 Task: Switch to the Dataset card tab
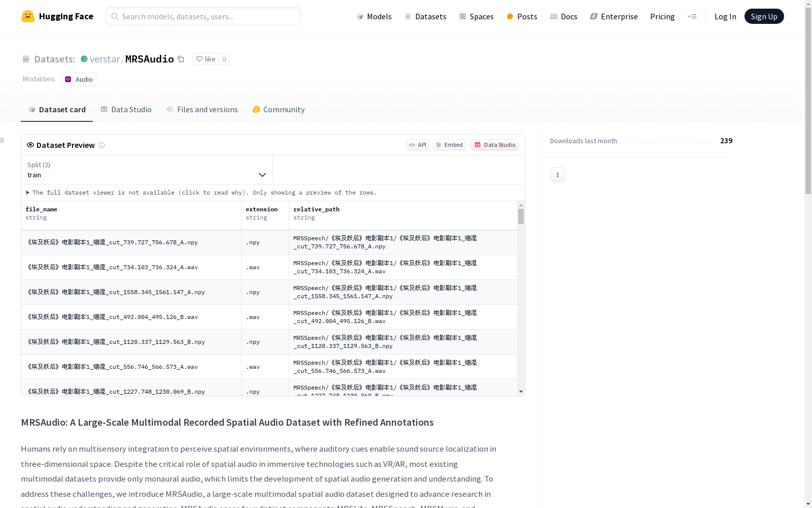pos(57,110)
